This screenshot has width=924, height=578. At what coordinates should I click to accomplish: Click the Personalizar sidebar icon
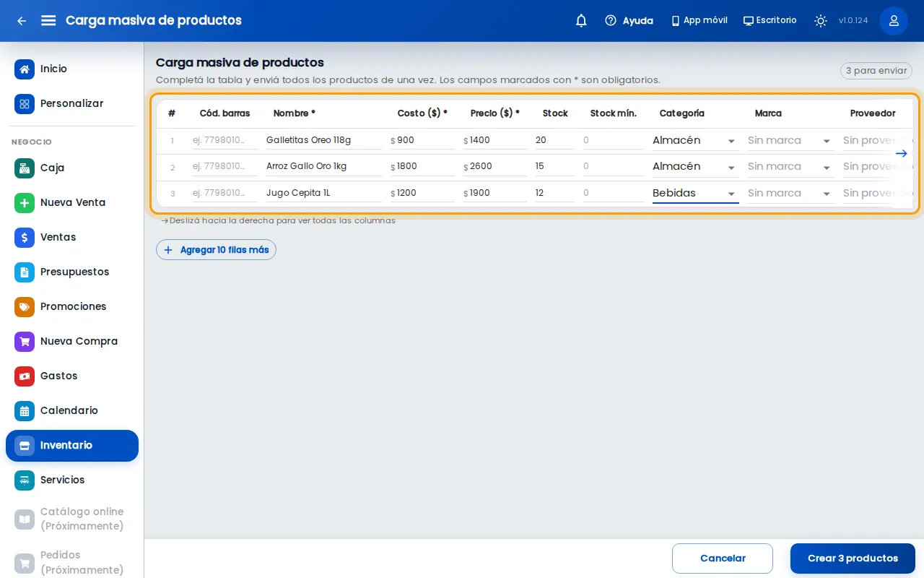[25, 104]
